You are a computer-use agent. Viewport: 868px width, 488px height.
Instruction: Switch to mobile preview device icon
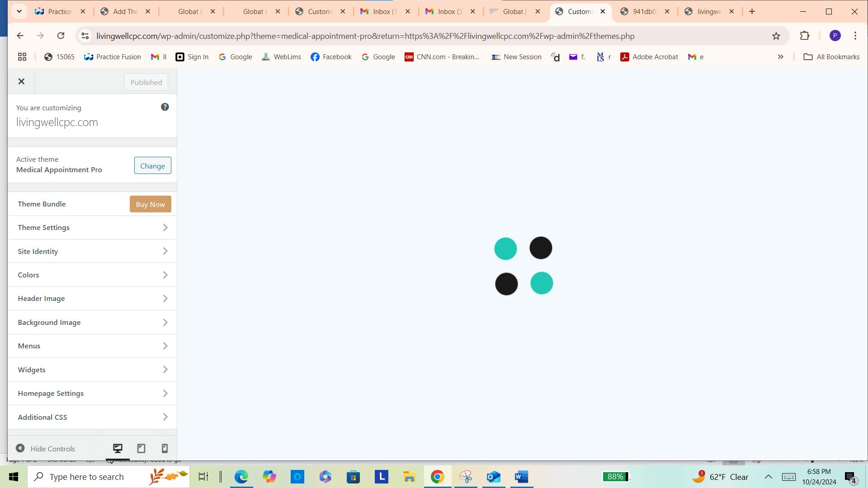(x=165, y=448)
